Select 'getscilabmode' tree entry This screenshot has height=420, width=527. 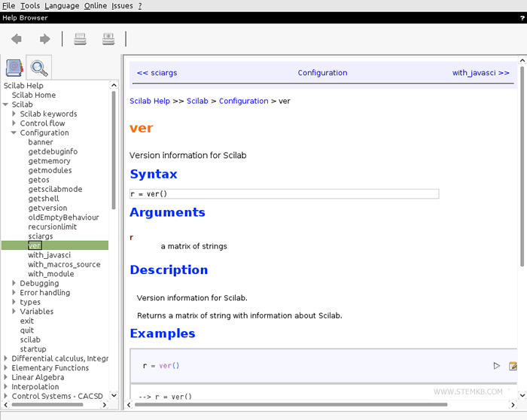click(x=55, y=189)
